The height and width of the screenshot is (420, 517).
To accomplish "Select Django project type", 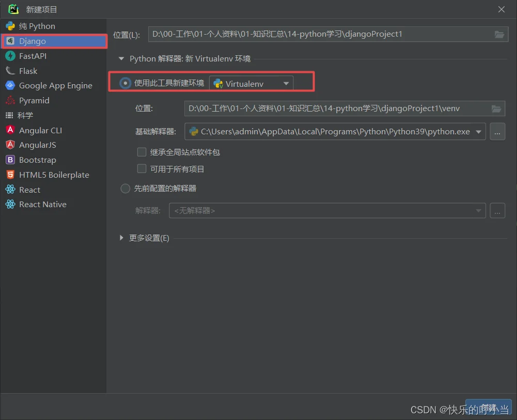I will (53, 41).
